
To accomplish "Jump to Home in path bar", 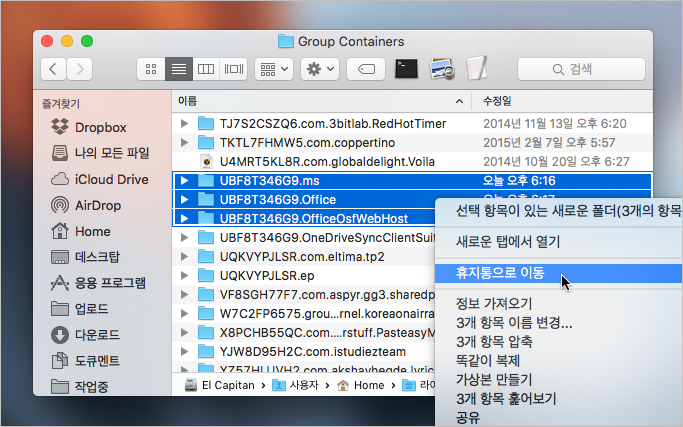I will point(361,385).
